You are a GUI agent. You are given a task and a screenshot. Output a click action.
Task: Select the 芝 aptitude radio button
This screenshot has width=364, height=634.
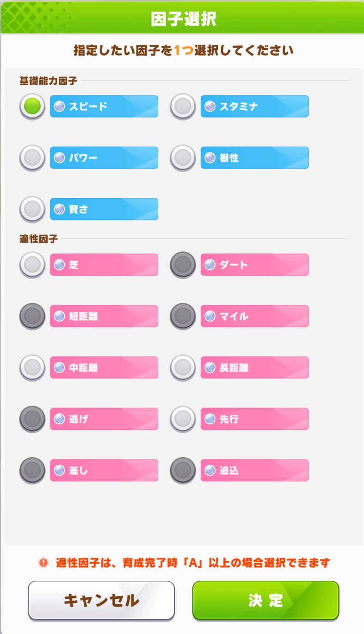[x=32, y=265]
